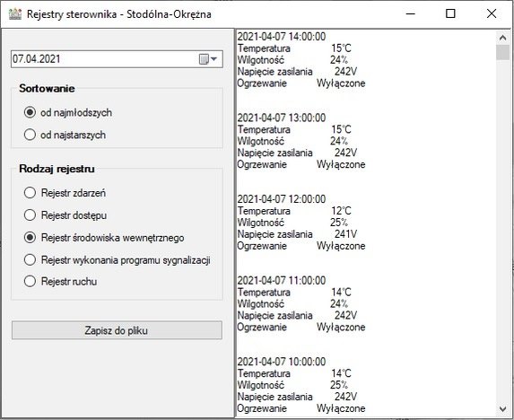Viewport: 514px width, 420px height.
Task: Click the scrollbar up arrow
Action: 503,38
